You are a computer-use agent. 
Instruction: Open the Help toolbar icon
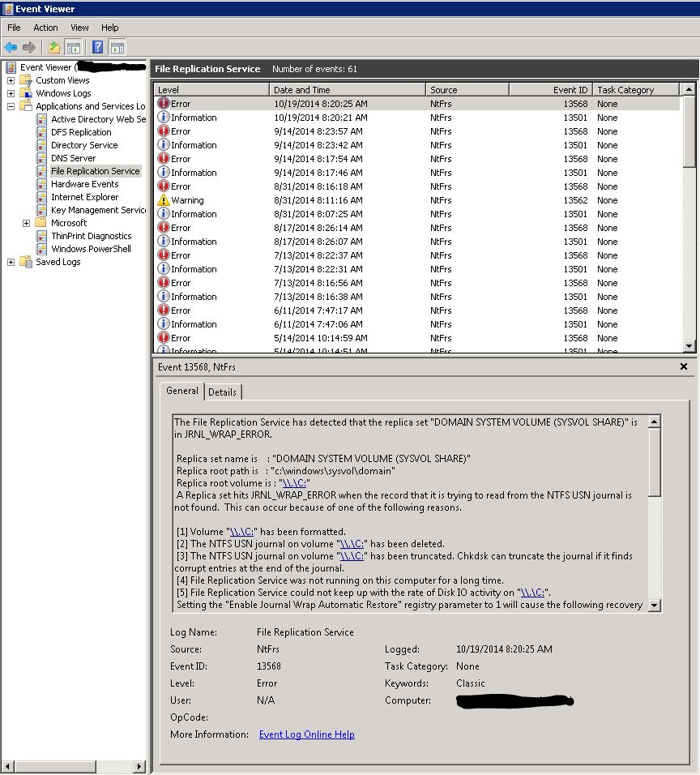pos(97,48)
